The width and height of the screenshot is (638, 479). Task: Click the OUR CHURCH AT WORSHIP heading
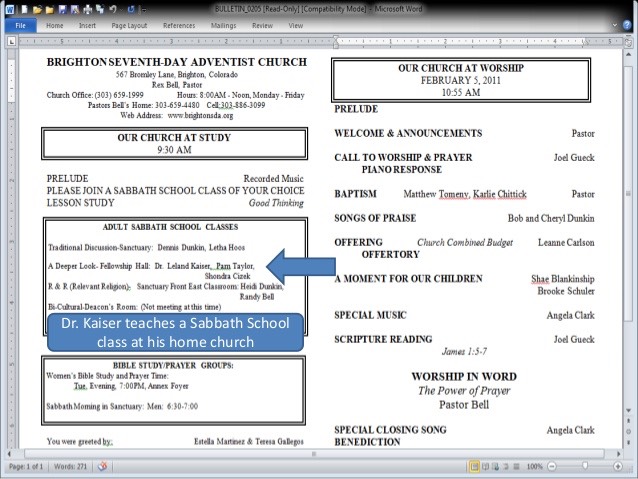click(461, 68)
